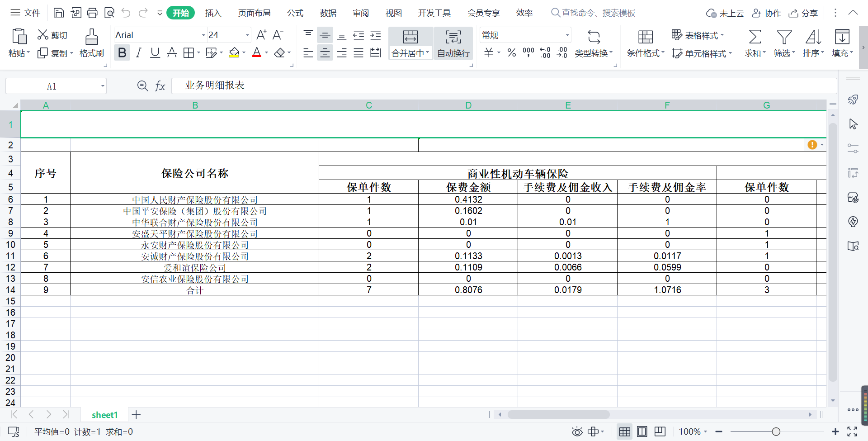Toggle align-left horizontal alignment
Screen dimensions: 868x441
click(x=308, y=53)
